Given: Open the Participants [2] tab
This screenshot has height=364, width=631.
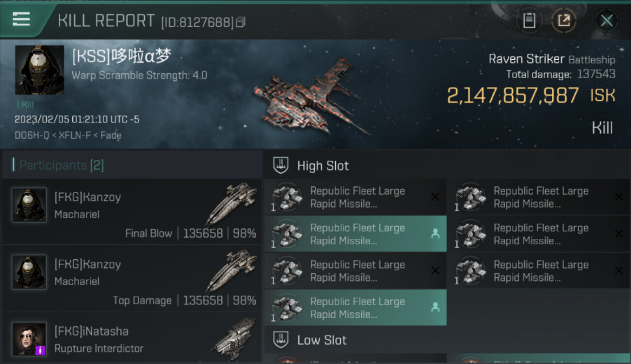Looking at the screenshot, I should (61, 165).
